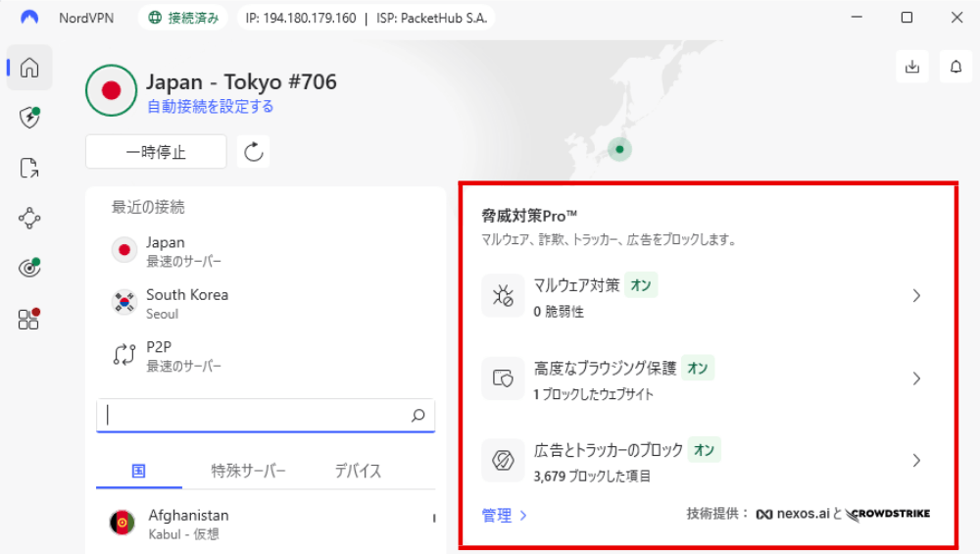Expand the マルウェア対策 row chevron

click(x=916, y=295)
